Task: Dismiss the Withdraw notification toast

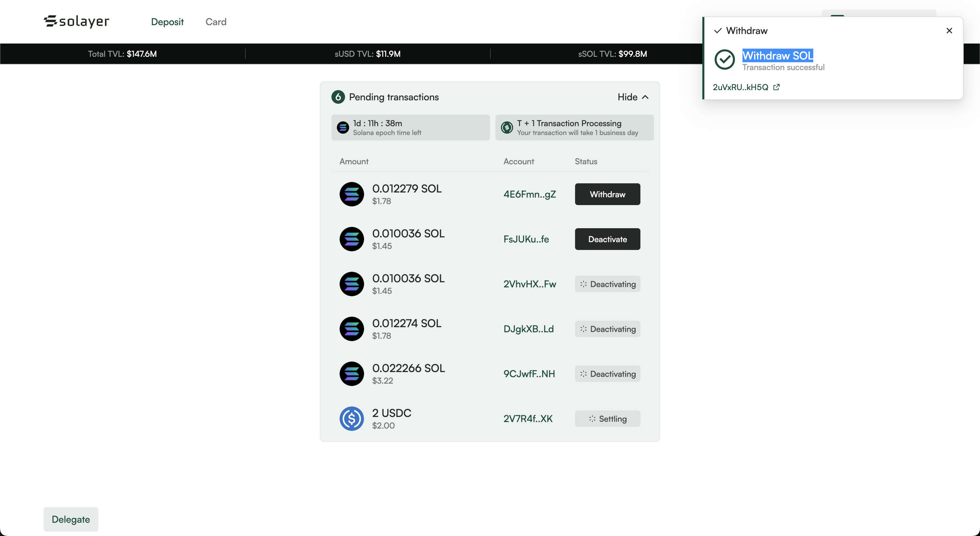Action: [x=949, y=31]
